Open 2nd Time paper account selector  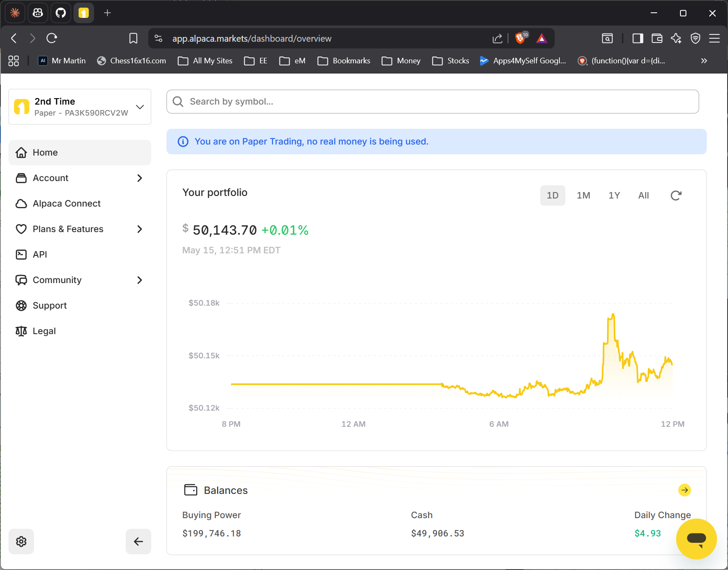coord(80,107)
